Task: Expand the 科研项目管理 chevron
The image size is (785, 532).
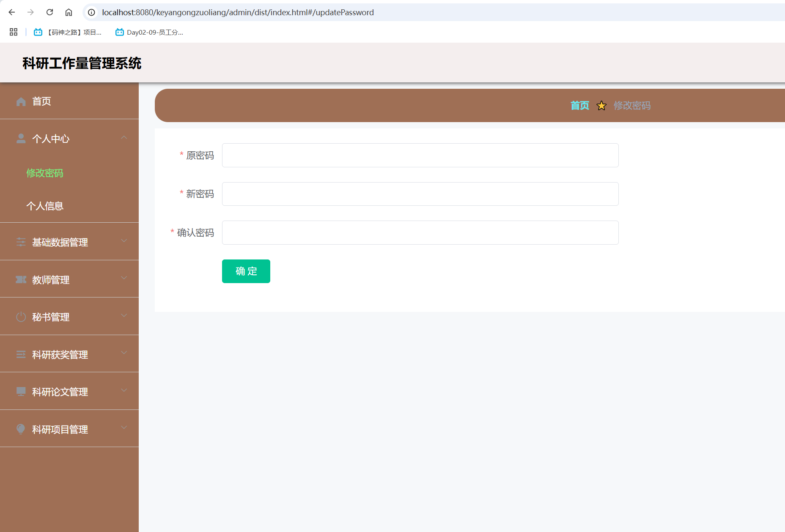Action: (124, 428)
